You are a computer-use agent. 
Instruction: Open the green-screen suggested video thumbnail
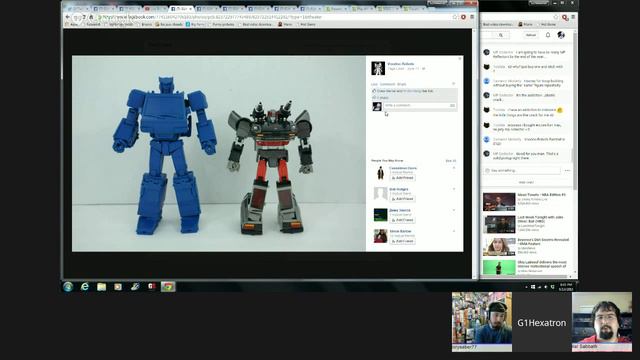tap(499, 267)
